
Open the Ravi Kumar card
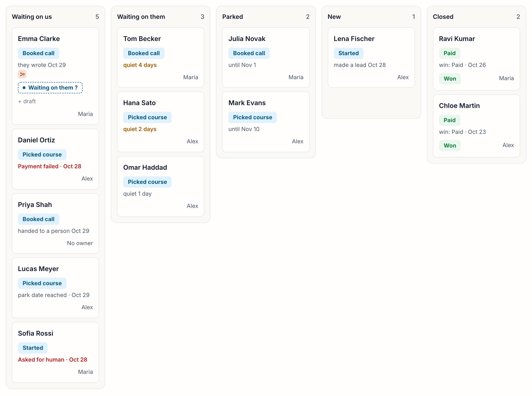[x=477, y=59]
